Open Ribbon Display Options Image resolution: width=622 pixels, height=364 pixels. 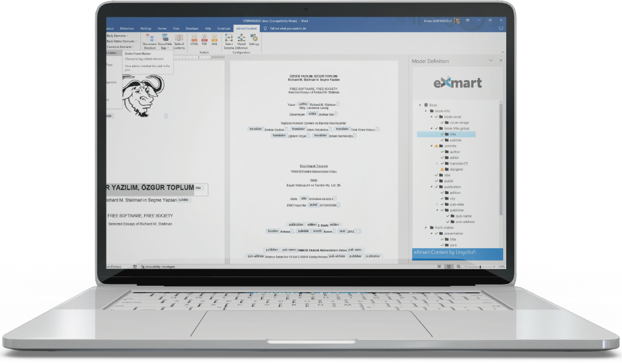click(467, 20)
